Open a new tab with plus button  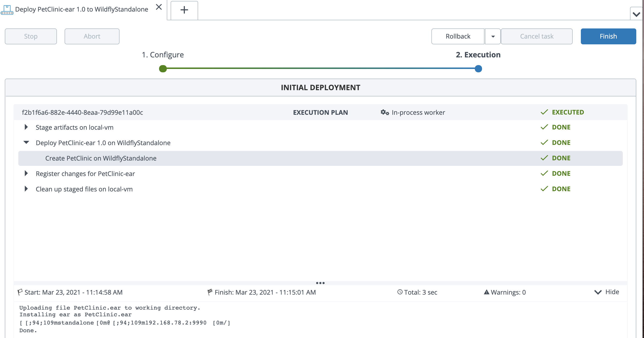pyautogui.click(x=184, y=10)
